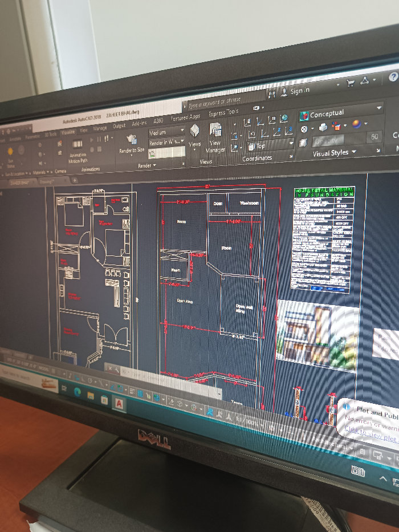Viewport: 399px width, 532px height.
Task: Expand the Materials panel
Action: click(40, 172)
